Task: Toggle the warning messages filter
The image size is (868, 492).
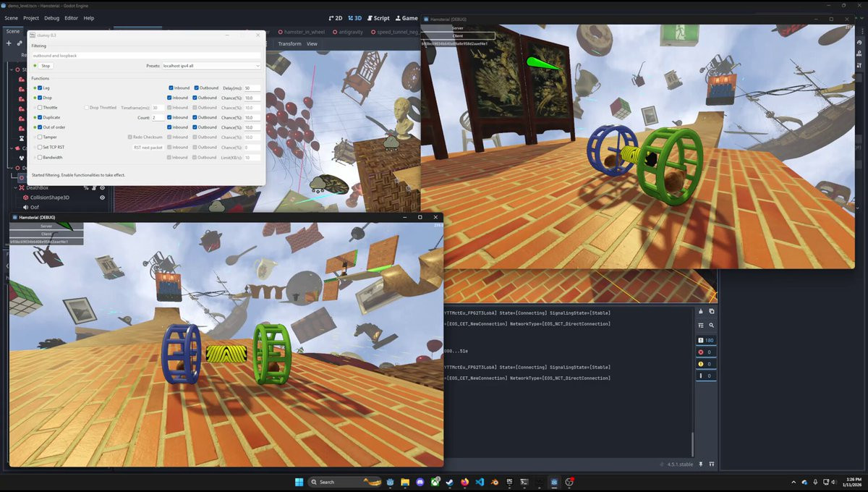Action: click(706, 364)
